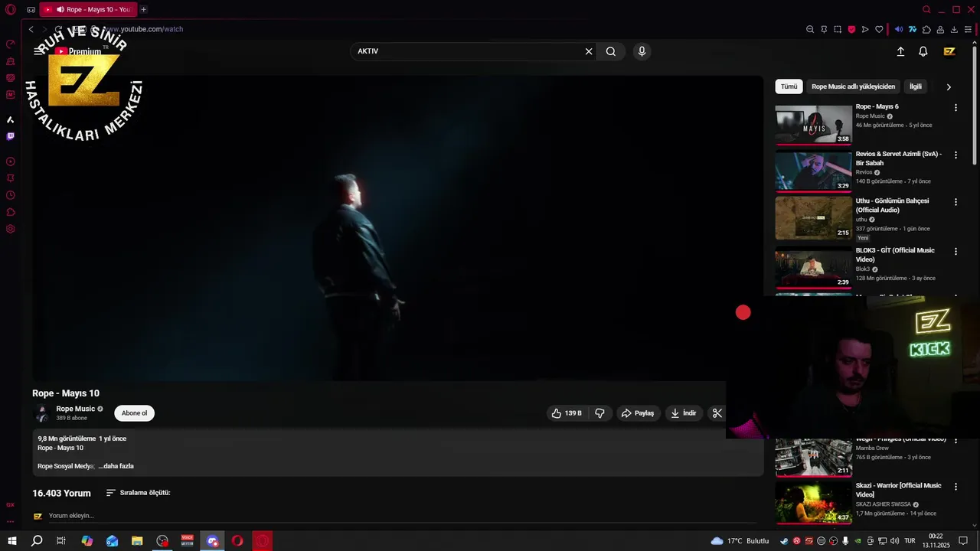Viewport: 980px width, 551px height.
Task: Play the Bir Sabah video thumbnail
Action: coord(813,171)
